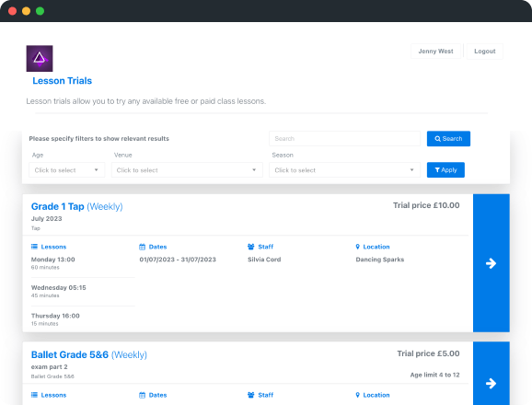Click the funnel icon in Apply button
The width and height of the screenshot is (532, 405).
[437, 170]
